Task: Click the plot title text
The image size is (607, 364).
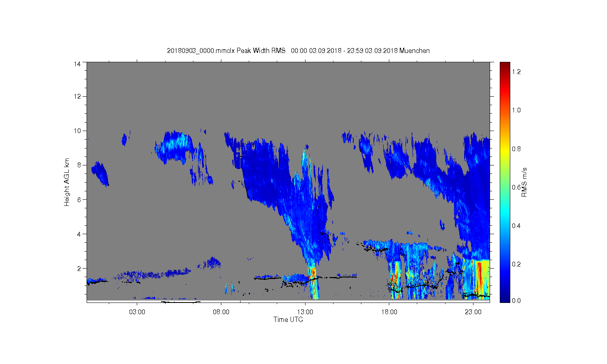Action: (298, 51)
